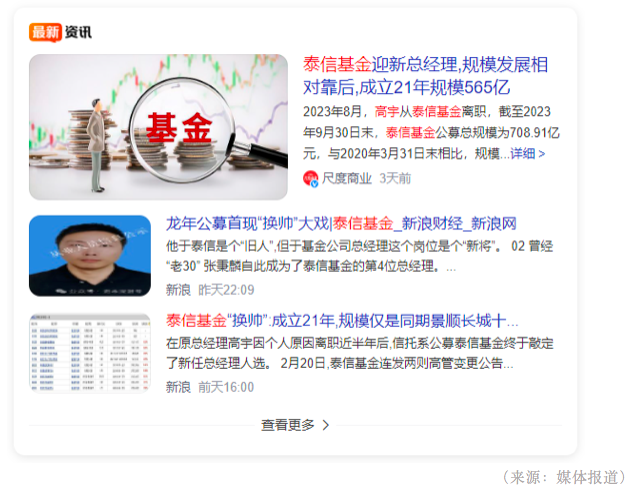Viewport: 630px width, 501px height.
Task: Expand article with 详细 > link
Action: click(x=528, y=153)
